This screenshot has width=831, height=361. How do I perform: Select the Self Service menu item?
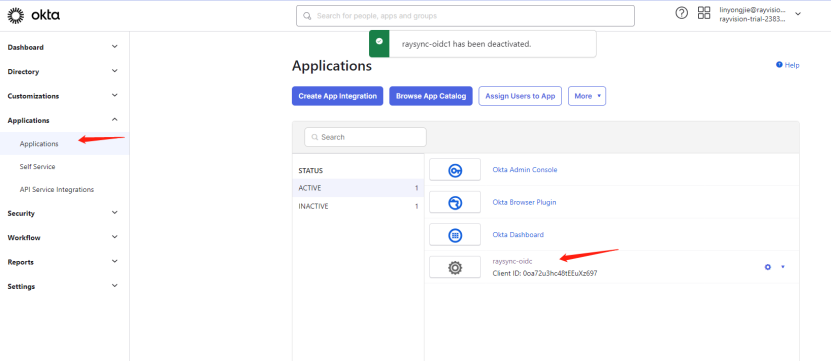[x=37, y=166]
